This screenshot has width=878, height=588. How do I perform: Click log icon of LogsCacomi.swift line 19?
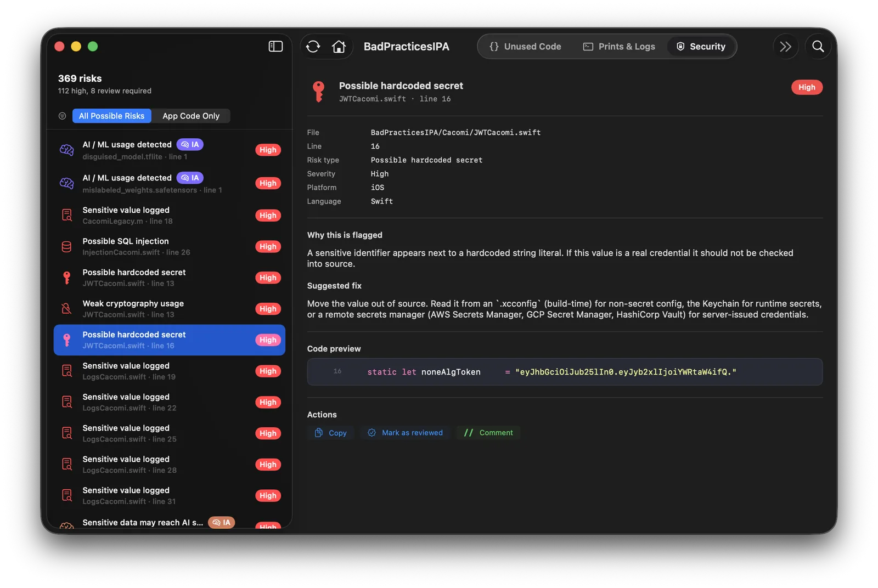click(x=66, y=371)
